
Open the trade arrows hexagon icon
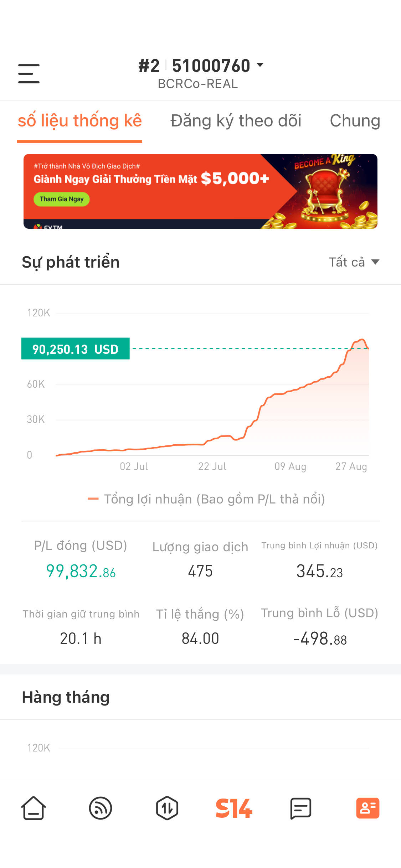[167, 808]
